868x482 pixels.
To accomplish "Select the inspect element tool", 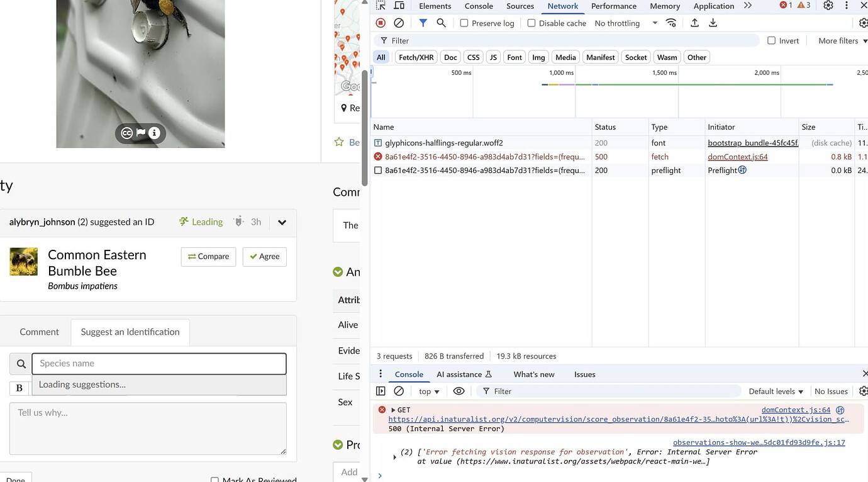I will (379, 5).
